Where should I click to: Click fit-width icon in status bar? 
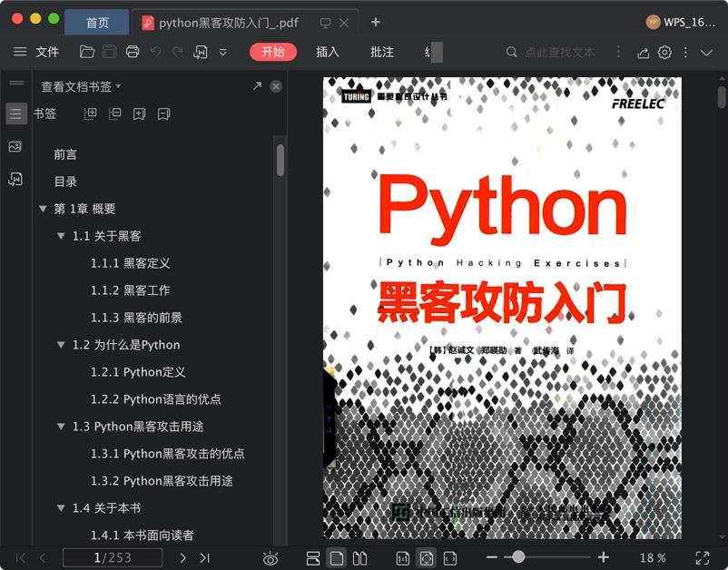tap(450, 558)
